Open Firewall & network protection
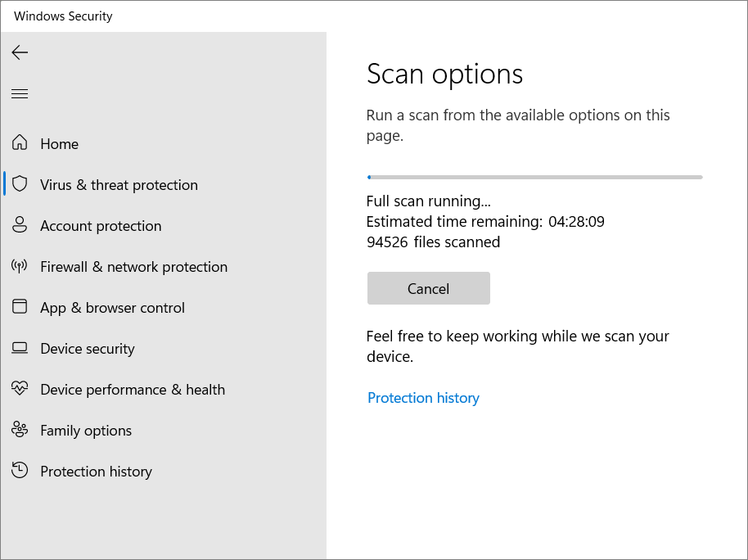This screenshot has height=560, width=748. [x=133, y=267]
